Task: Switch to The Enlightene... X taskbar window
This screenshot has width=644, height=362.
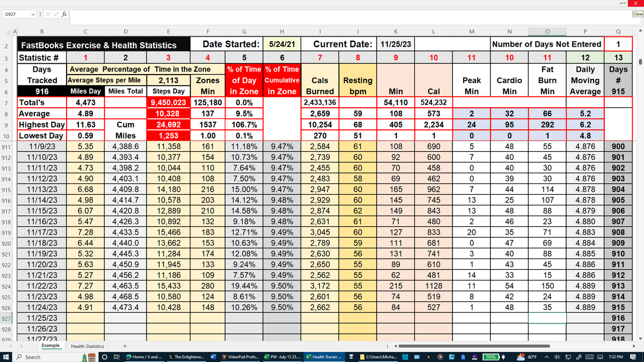Action: 186,357
